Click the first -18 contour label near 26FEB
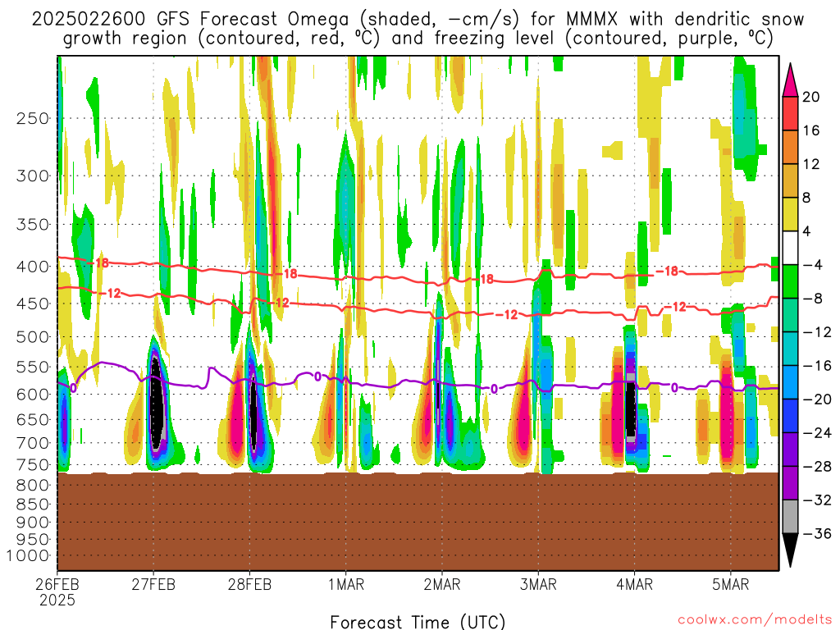 pyautogui.click(x=98, y=262)
